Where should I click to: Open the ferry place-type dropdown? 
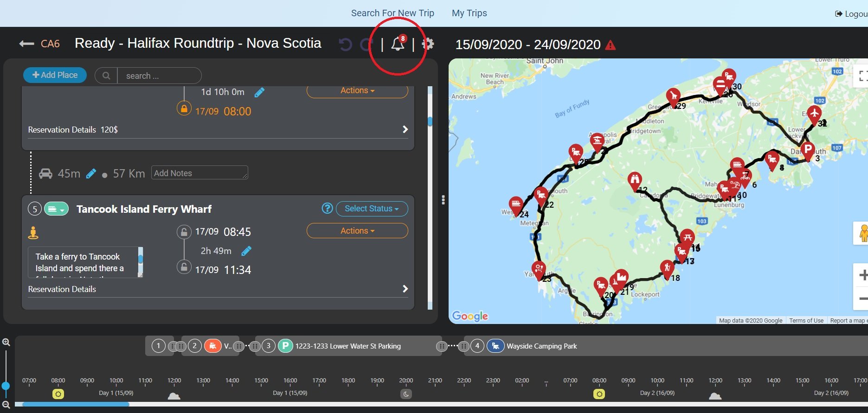56,209
